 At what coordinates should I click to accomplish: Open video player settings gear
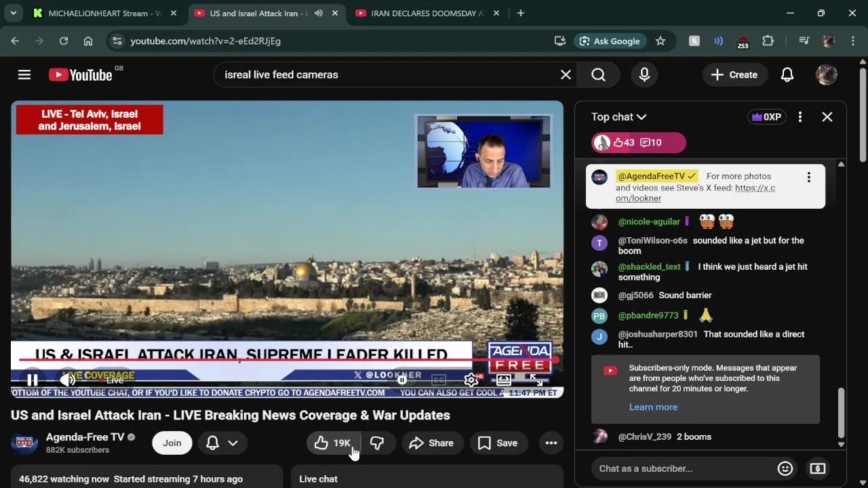pyautogui.click(x=471, y=380)
